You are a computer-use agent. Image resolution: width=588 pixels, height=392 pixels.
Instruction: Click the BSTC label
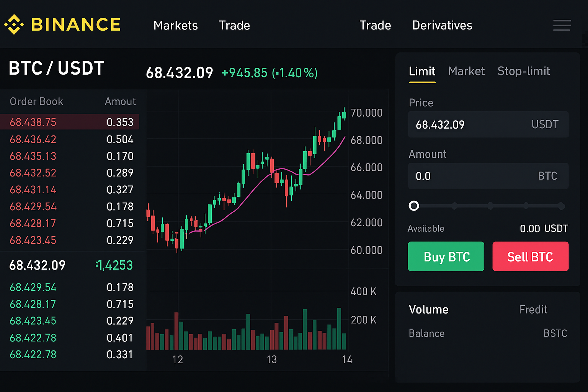point(555,334)
